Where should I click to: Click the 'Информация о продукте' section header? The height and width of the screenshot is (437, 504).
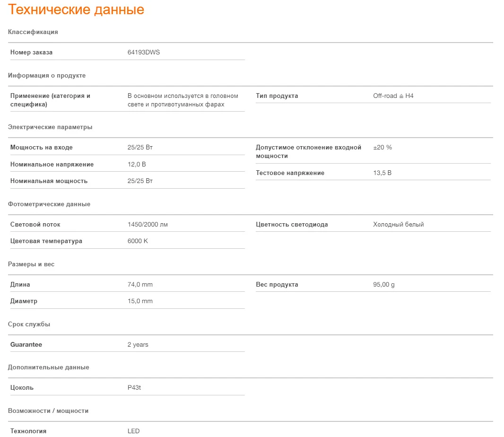[x=47, y=75]
